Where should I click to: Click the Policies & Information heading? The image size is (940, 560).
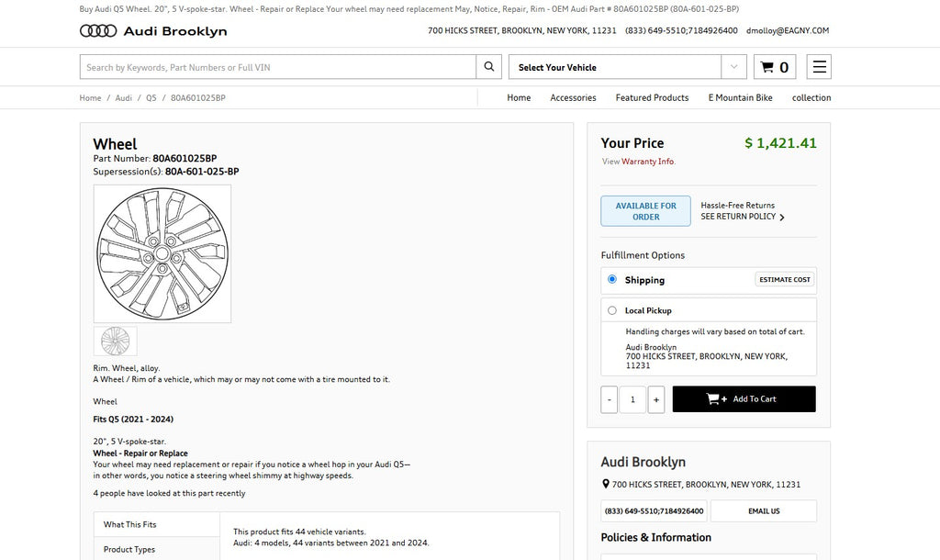click(x=655, y=537)
